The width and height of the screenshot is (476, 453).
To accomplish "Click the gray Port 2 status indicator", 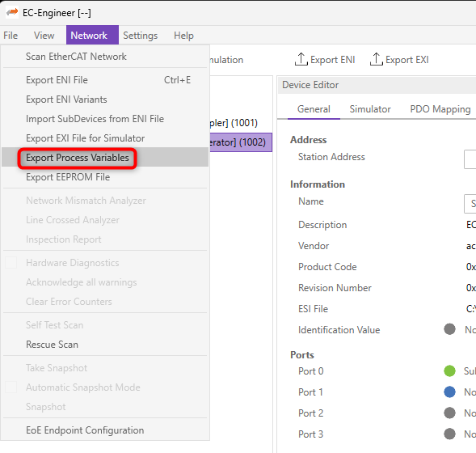I will click(x=449, y=413).
